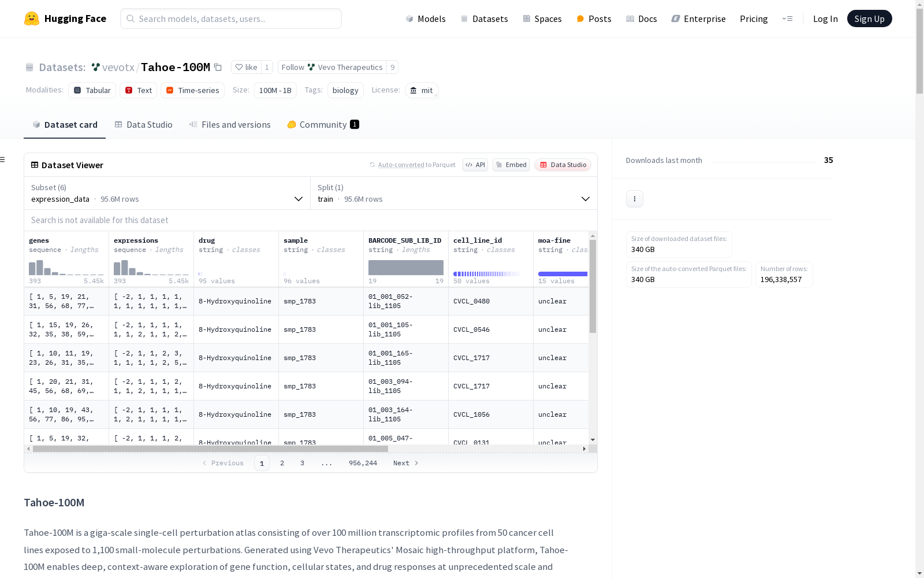Click the Embed button
The width and height of the screenshot is (924, 578).
coord(511,165)
